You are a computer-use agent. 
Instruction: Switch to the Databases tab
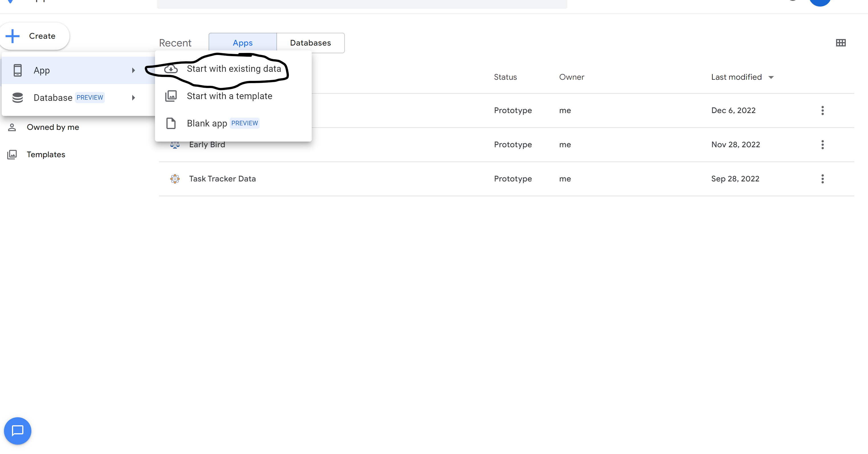tap(310, 43)
